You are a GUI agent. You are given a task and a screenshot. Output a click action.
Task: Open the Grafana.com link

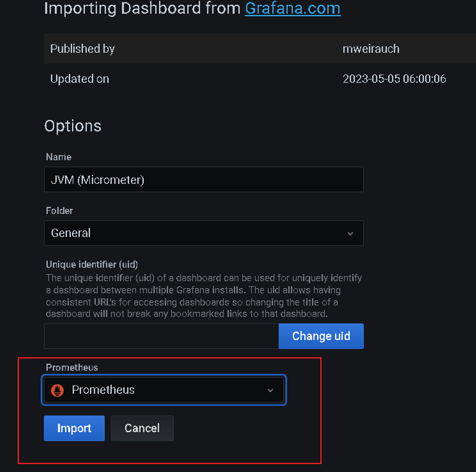coord(292,9)
